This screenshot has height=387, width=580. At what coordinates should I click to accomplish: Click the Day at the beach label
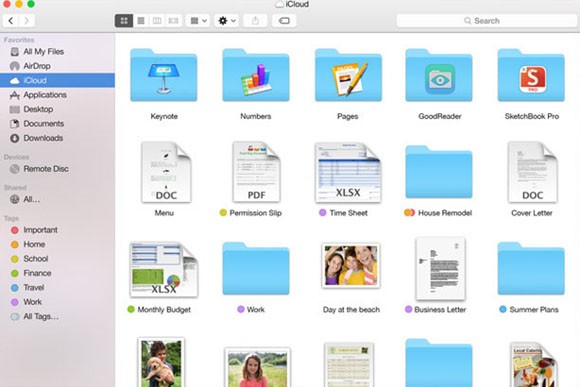351,310
